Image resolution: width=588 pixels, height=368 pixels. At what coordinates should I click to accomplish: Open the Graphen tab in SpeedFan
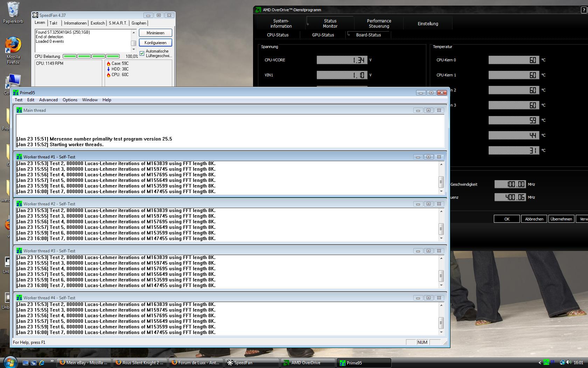[x=139, y=23]
